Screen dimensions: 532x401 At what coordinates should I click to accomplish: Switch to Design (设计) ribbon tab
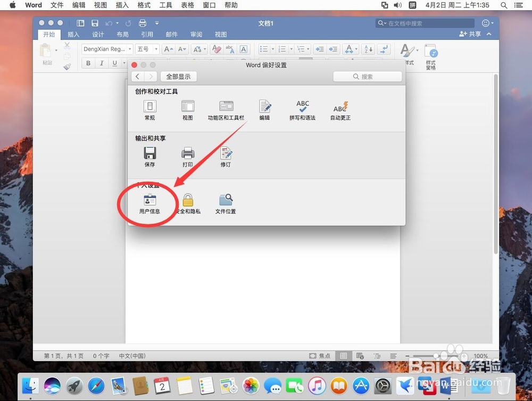98,34
